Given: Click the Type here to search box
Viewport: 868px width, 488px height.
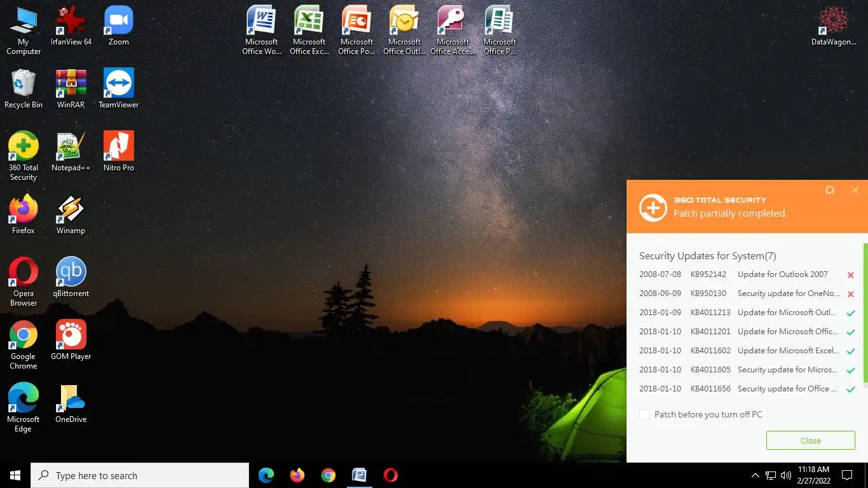Looking at the screenshot, I should point(140,475).
